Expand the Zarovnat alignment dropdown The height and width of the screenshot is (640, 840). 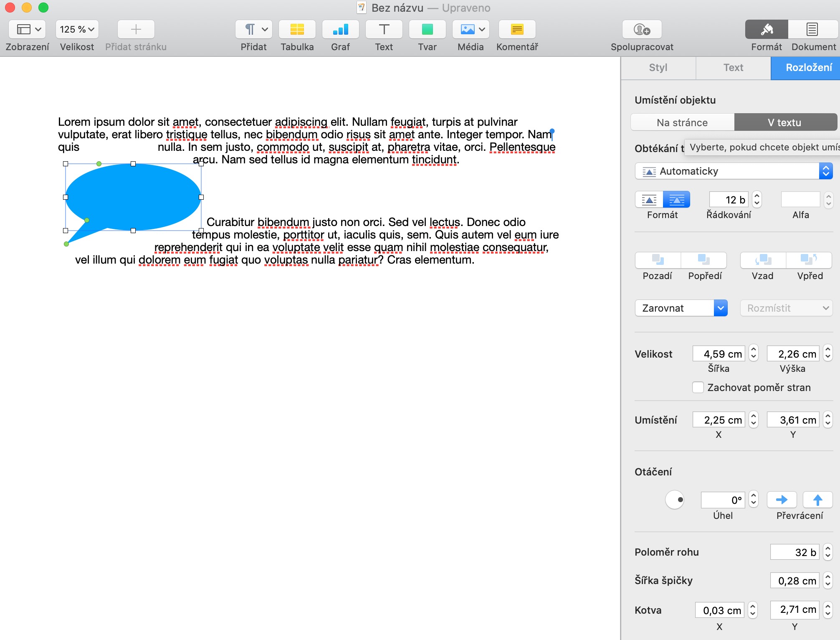(681, 308)
